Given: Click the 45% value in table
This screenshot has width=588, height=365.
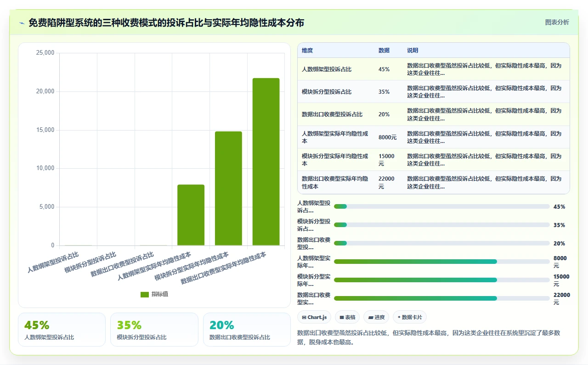Looking at the screenshot, I should [x=384, y=69].
